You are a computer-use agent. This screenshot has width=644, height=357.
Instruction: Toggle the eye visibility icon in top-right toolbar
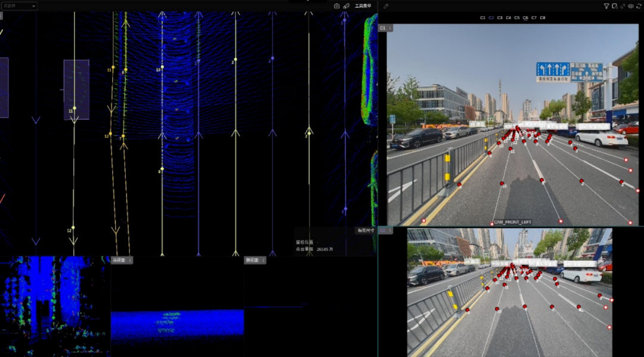[630, 5]
